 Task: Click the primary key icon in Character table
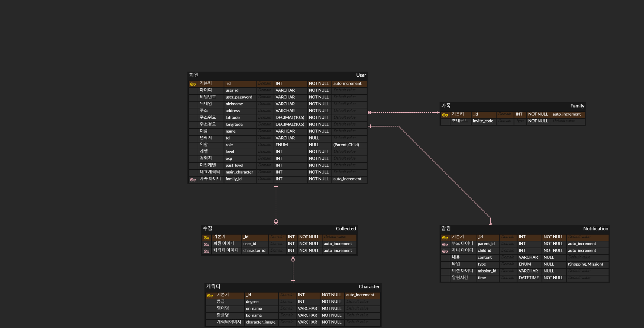pyautogui.click(x=210, y=296)
